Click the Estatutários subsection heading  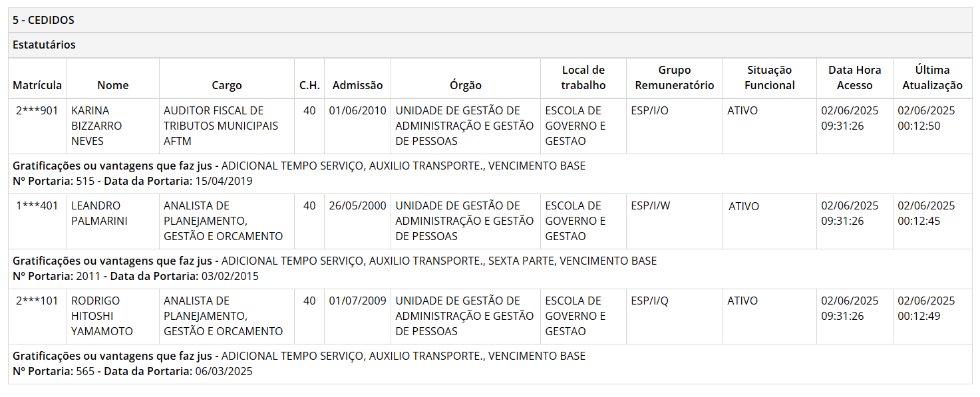(44, 45)
